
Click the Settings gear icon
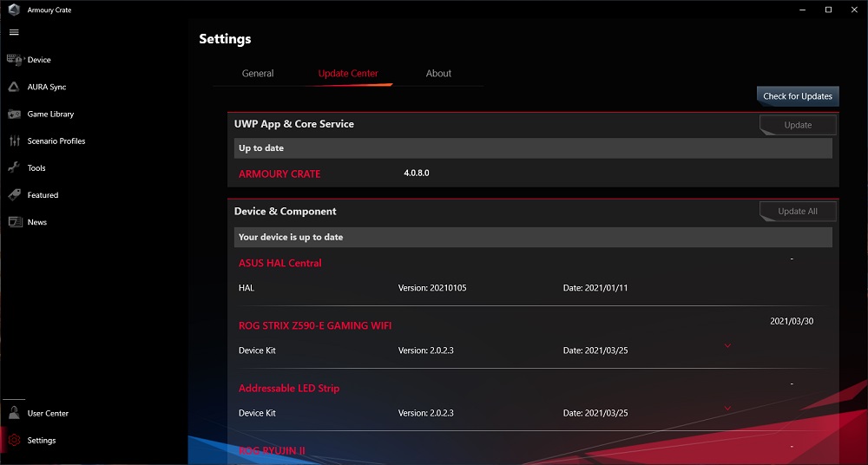click(x=15, y=440)
